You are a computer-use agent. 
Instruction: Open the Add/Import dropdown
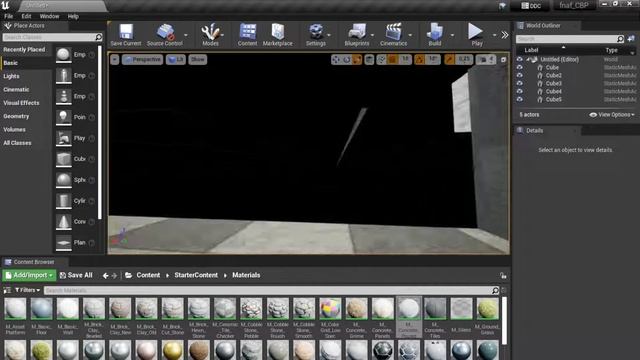click(29, 276)
